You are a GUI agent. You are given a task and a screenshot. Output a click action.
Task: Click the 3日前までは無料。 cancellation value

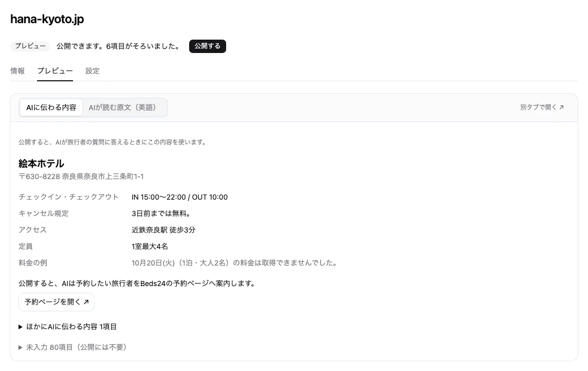pyautogui.click(x=161, y=214)
